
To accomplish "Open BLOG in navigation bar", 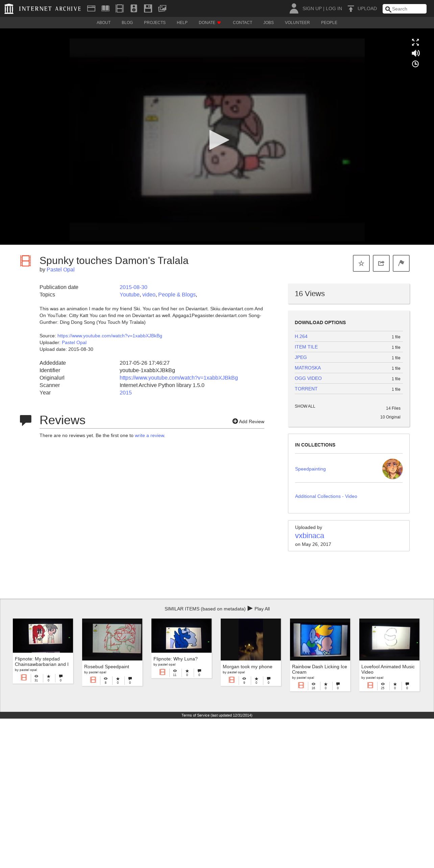I will 127,23.
